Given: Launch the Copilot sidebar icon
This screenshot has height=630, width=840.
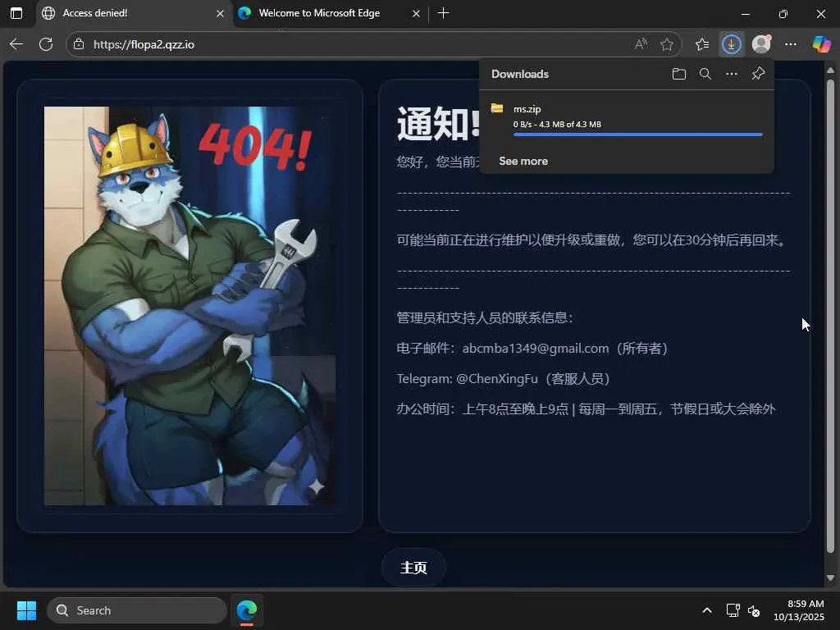Looking at the screenshot, I should [x=821, y=44].
